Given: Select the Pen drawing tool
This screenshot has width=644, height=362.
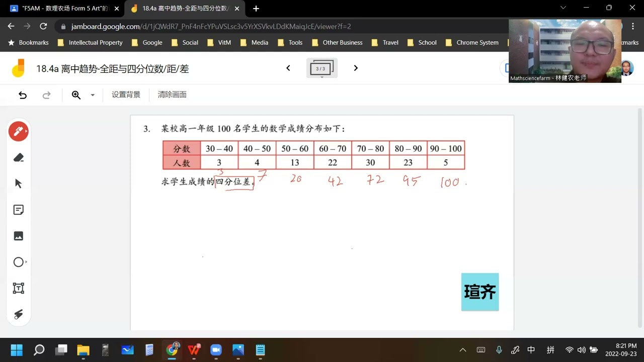Looking at the screenshot, I should [x=19, y=132].
